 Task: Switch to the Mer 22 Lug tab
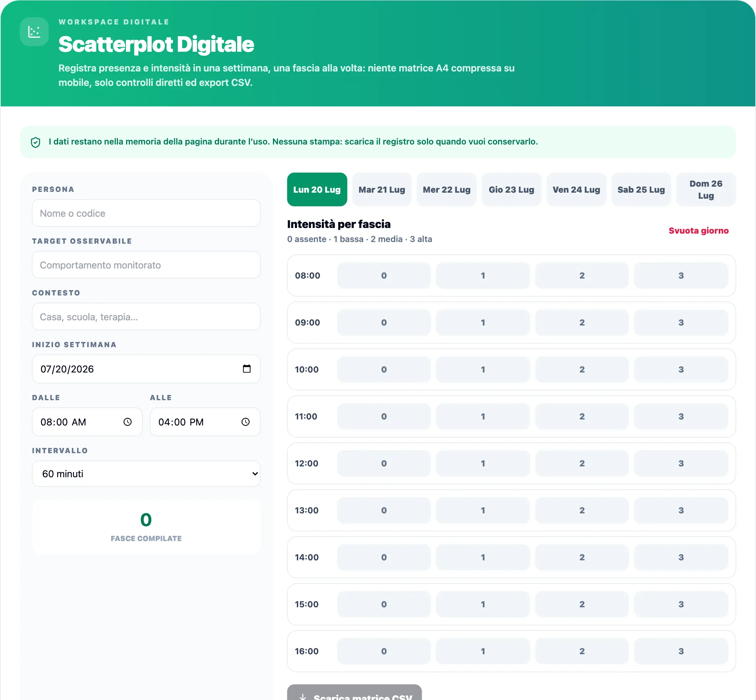[x=447, y=189]
